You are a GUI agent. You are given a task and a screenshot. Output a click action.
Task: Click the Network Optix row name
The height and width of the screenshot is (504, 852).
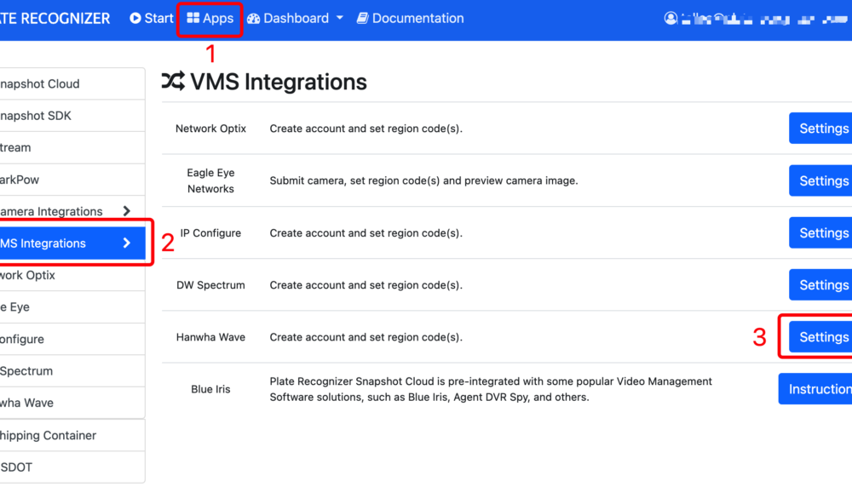210,129
